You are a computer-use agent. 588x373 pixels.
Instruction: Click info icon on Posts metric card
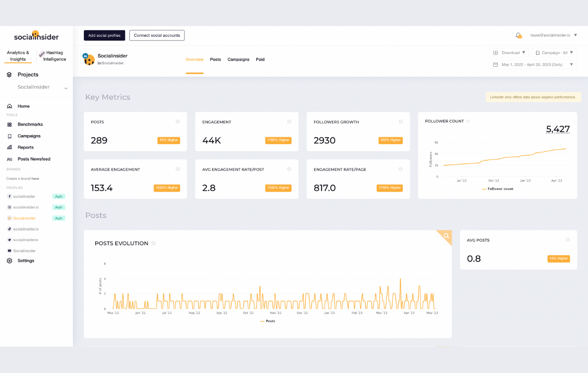click(178, 122)
